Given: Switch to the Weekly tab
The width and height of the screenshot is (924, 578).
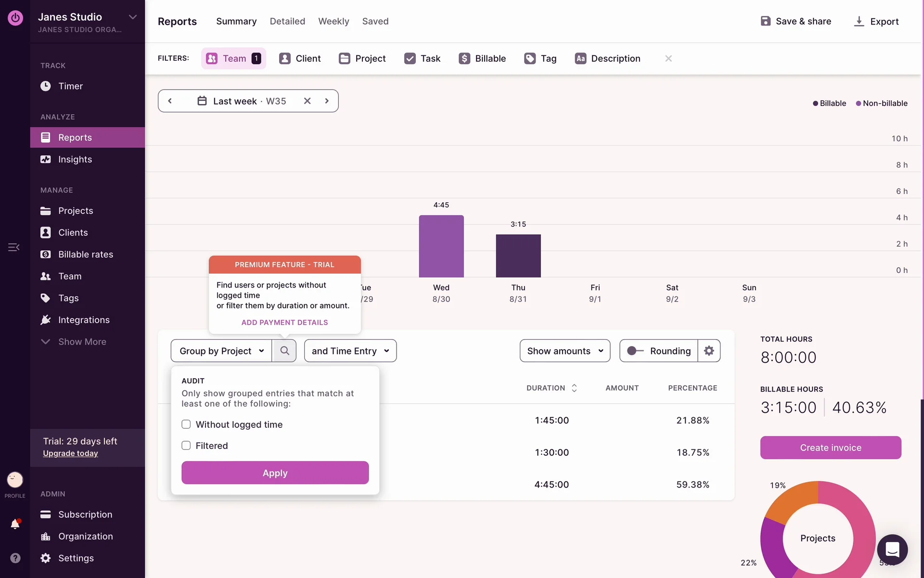Looking at the screenshot, I should pyautogui.click(x=334, y=21).
